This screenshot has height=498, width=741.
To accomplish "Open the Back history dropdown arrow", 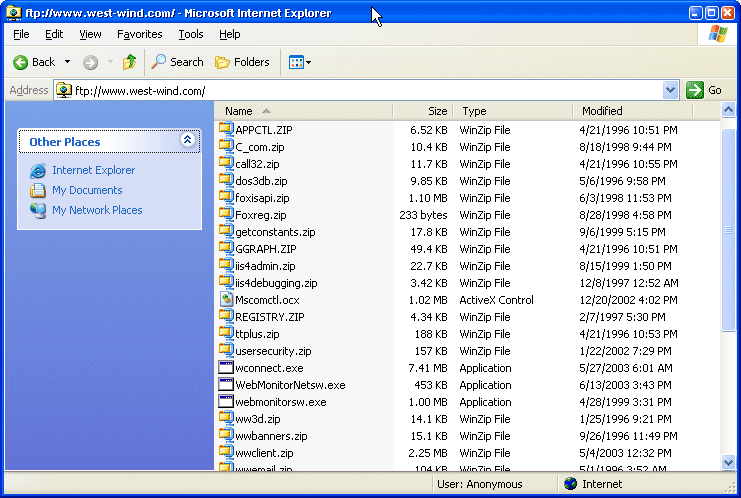I will (x=68, y=62).
